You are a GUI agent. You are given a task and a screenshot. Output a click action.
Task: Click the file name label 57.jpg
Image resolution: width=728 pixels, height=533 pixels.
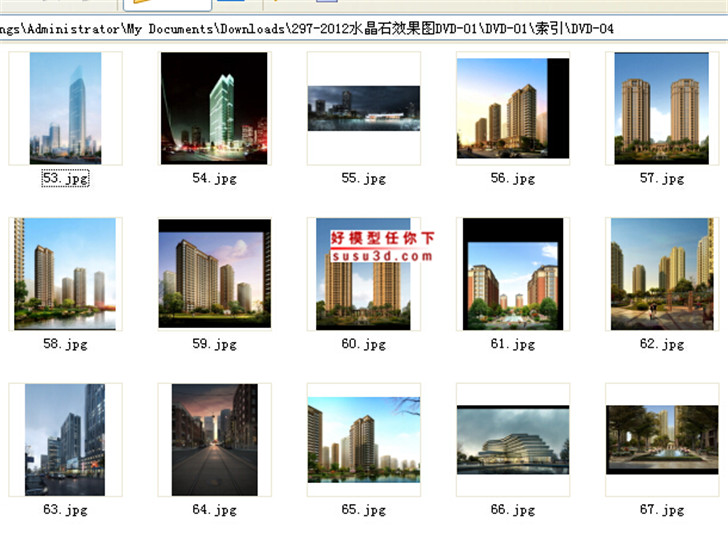[662, 178]
